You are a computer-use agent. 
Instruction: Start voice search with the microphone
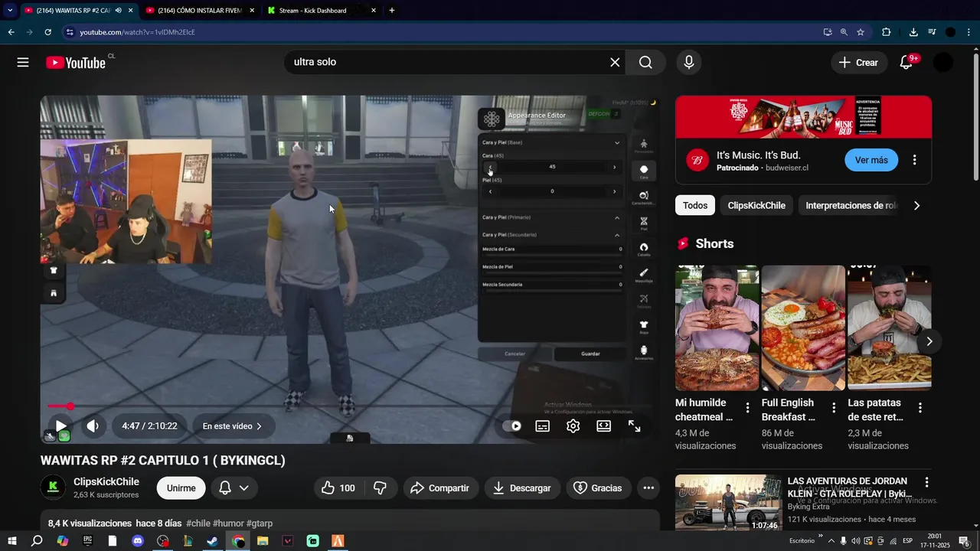[x=689, y=62]
